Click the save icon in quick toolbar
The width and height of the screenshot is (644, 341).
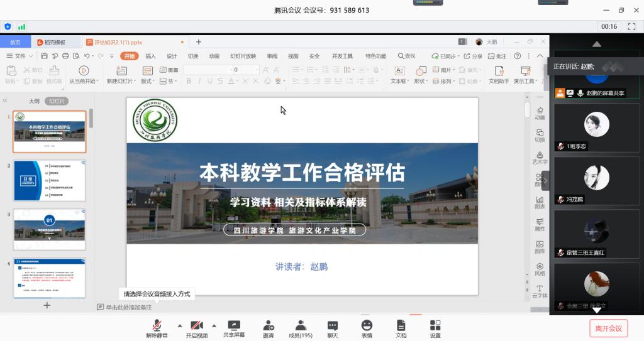(x=44, y=56)
